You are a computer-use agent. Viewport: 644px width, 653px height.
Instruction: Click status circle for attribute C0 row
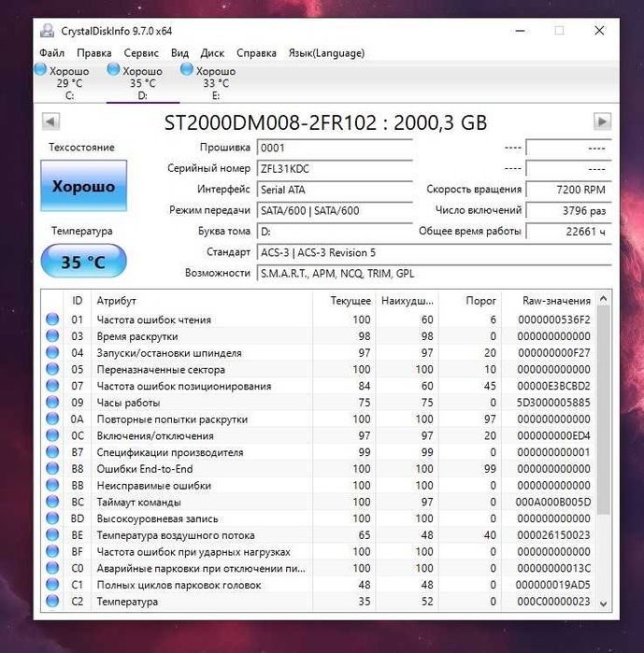pos(52,568)
